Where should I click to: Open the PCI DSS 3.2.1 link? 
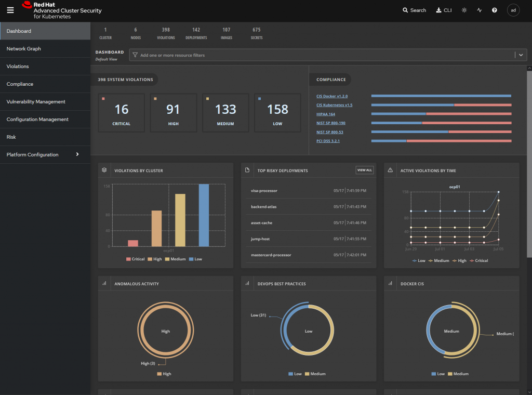coord(328,141)
